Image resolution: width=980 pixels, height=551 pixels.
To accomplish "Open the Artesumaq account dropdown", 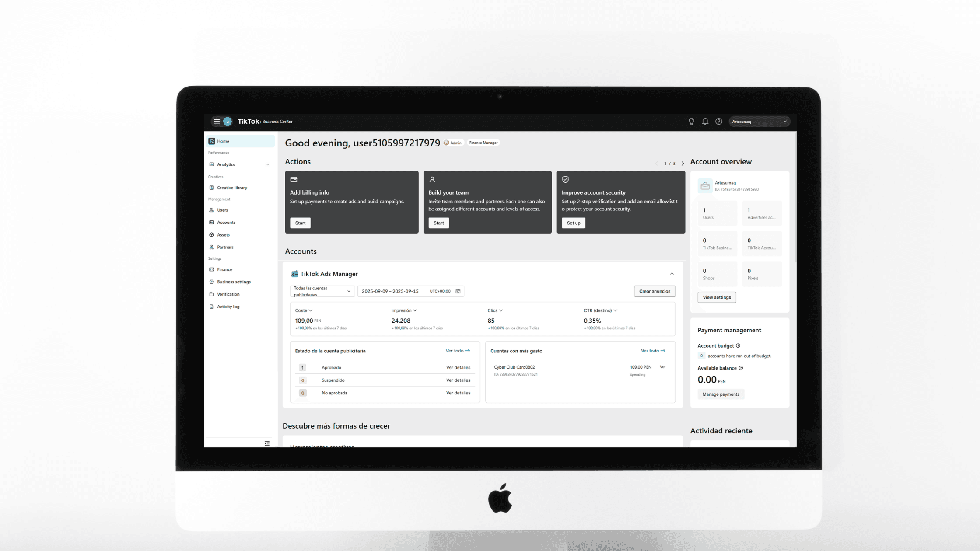I will [759, 122].
